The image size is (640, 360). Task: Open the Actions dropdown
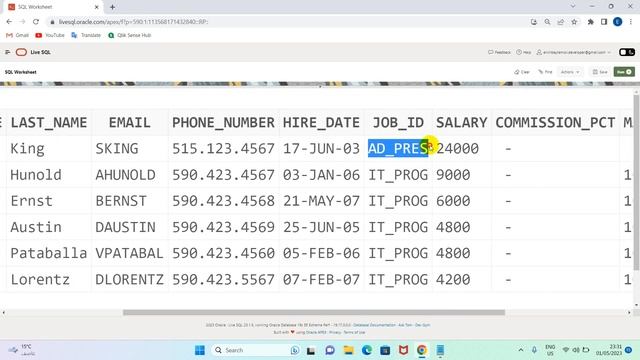point(570,72)
